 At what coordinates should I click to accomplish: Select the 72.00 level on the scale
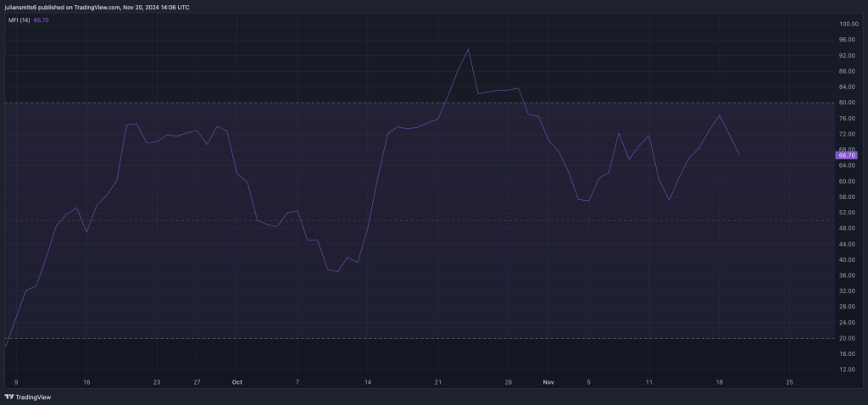point(849,134)
